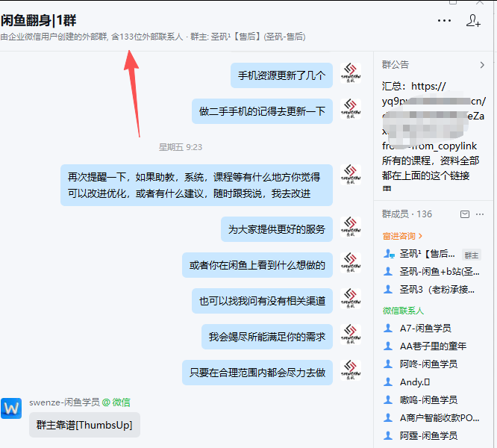Screen dimensions: 497x448
Task: Click the 群成员 · 136 header
Action: (x=407, y=214)
